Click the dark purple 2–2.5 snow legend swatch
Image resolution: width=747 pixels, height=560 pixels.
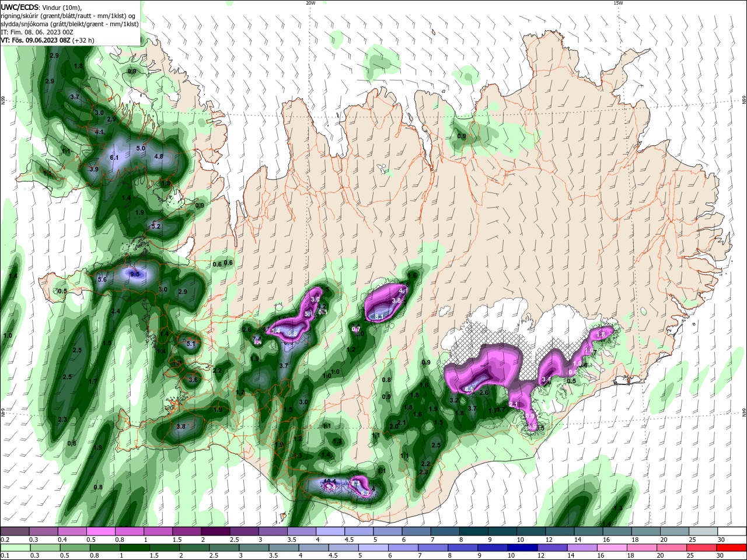click(215, 531)
